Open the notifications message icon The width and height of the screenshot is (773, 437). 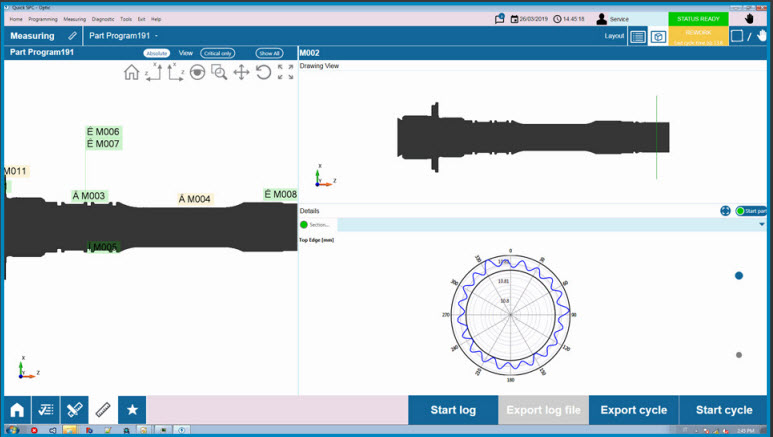click(500, 18)
